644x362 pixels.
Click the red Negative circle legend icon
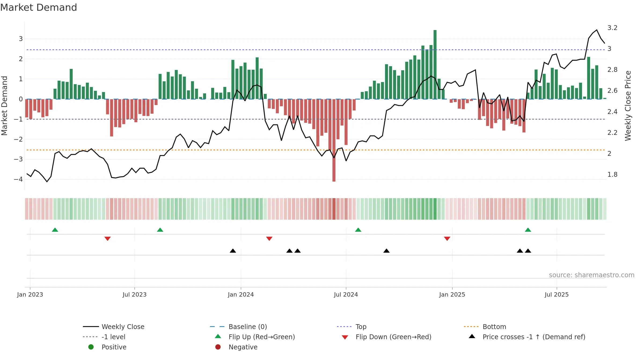218,347
